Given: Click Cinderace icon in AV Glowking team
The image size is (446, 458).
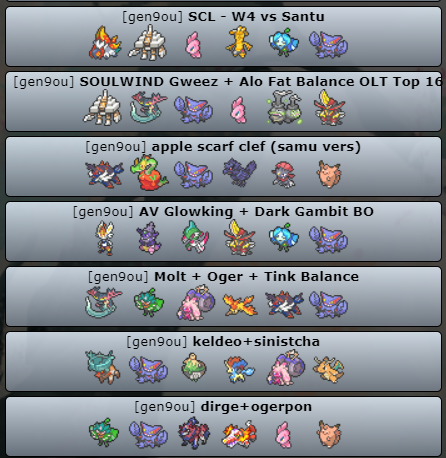Looking at the screenshot, I should coord(105,238).
